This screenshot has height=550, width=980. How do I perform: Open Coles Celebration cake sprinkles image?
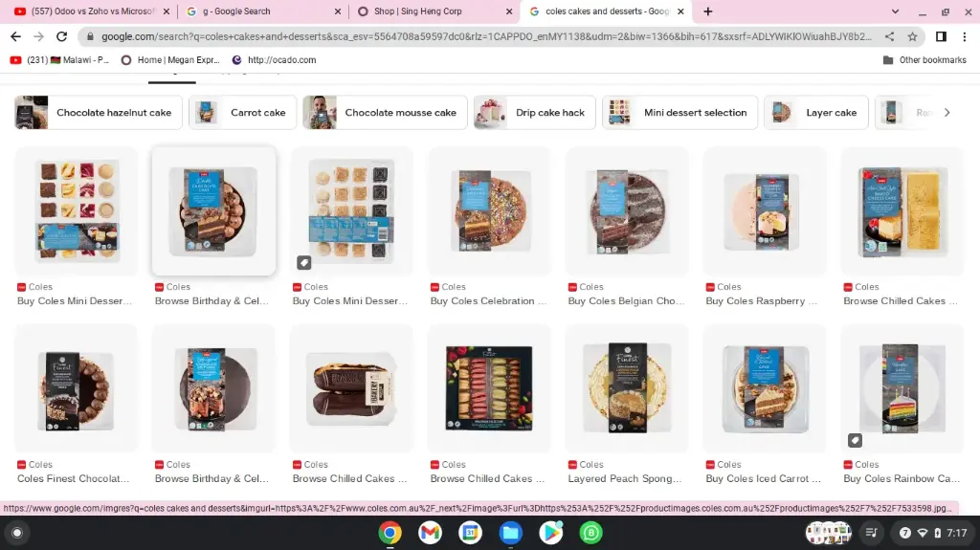pos(489,211)
